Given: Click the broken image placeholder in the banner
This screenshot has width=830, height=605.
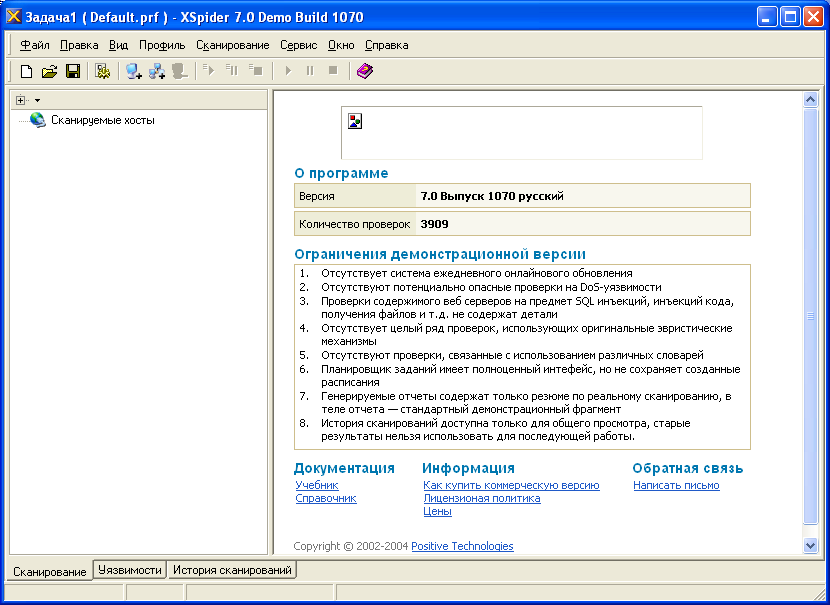Looking at the screenshot, I should click(355, 121).
